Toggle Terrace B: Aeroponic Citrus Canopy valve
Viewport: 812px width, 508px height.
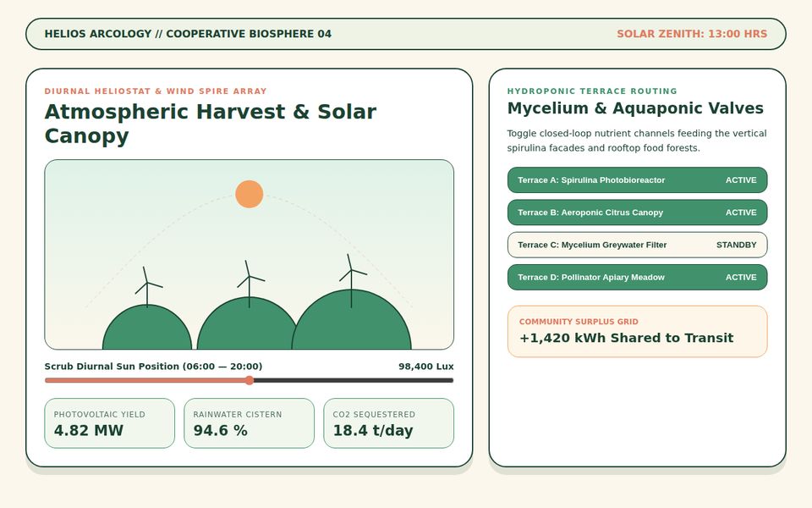point(637,213)
